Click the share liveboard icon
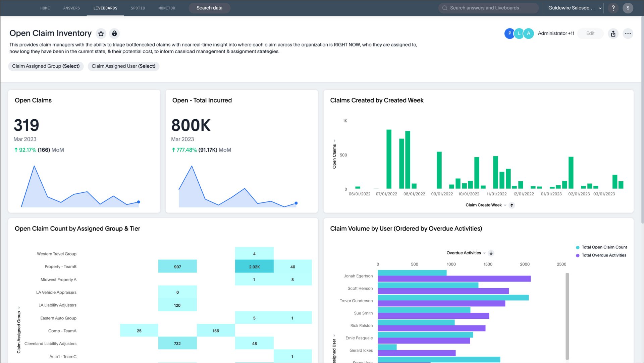 [613, 34]
